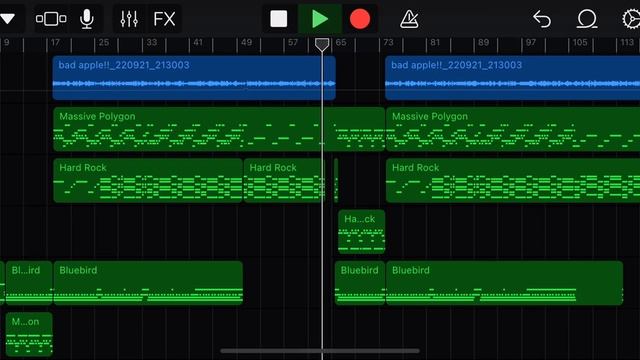Select the short Bluebird region near bar 65
The width and height of the screenshot is (640, 360).
360,283
